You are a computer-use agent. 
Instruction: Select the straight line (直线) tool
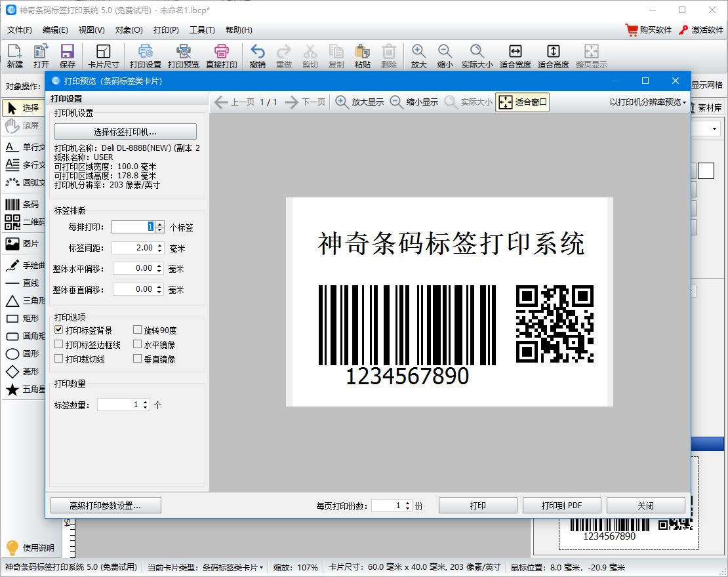tap(24, 283)
